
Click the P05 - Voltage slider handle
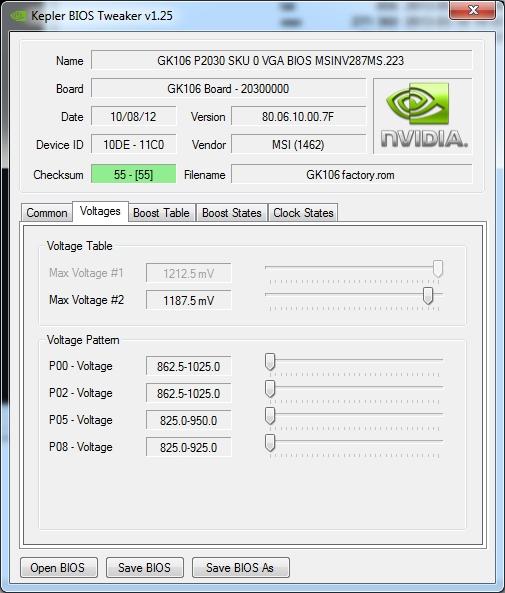pyautogui.click(x=270, y=416)
